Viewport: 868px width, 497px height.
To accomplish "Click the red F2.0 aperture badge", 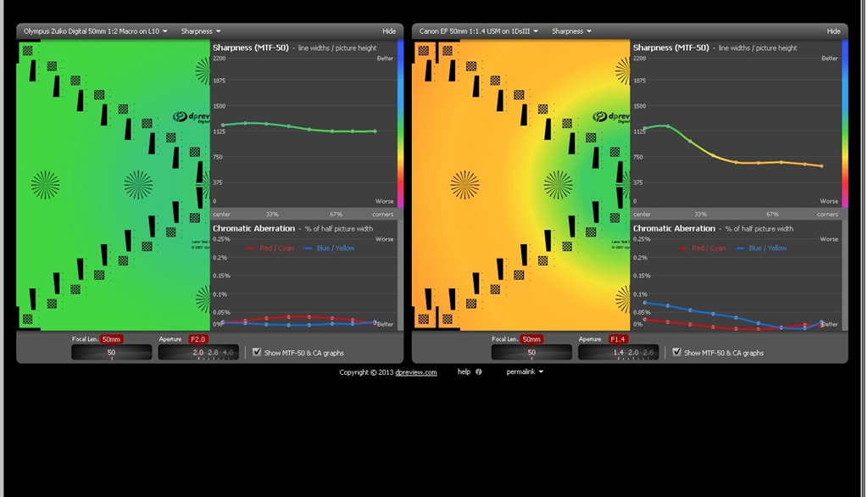I will pyautogui.click(x=198, y=339).
